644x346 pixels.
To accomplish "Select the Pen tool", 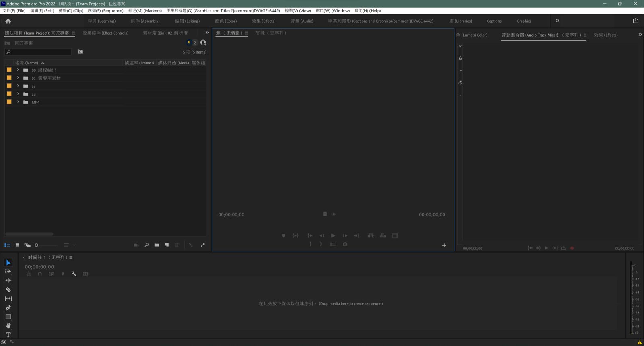I will click(x=8, y=308).
